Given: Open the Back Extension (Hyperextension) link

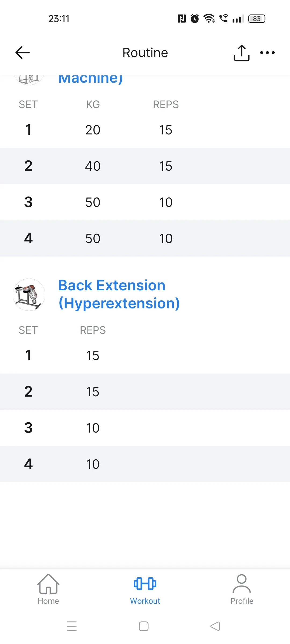Looking at the screenshot, I should (x=119, y=294).
